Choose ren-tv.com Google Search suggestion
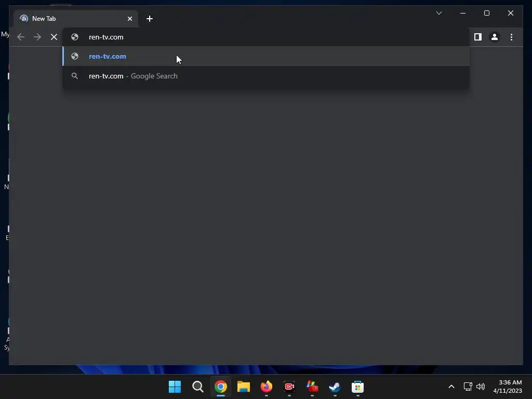Screen dimensions: 532x399 pyautogui.click(x=266, y=76)
